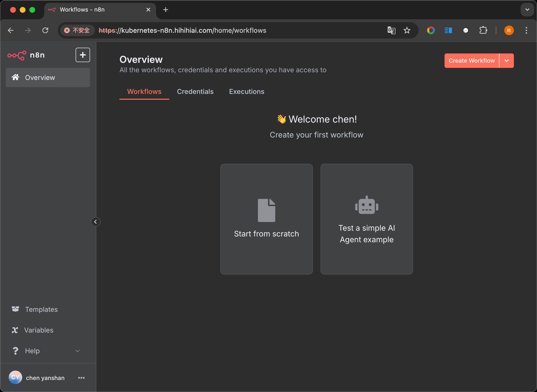Open the Create Workflow dropdown arrow
The height and width of the screenshot is (392, 537).
[x=507, y=61]
